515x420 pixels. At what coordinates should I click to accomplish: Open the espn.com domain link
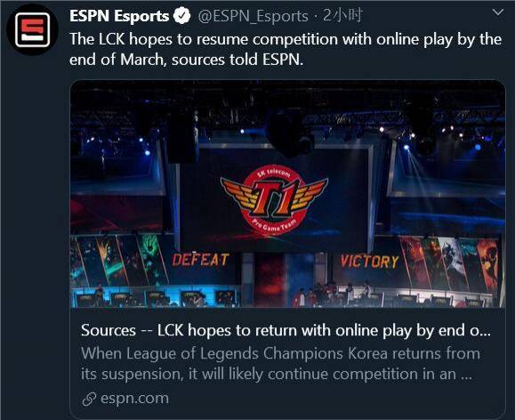[x=134, y=399]
